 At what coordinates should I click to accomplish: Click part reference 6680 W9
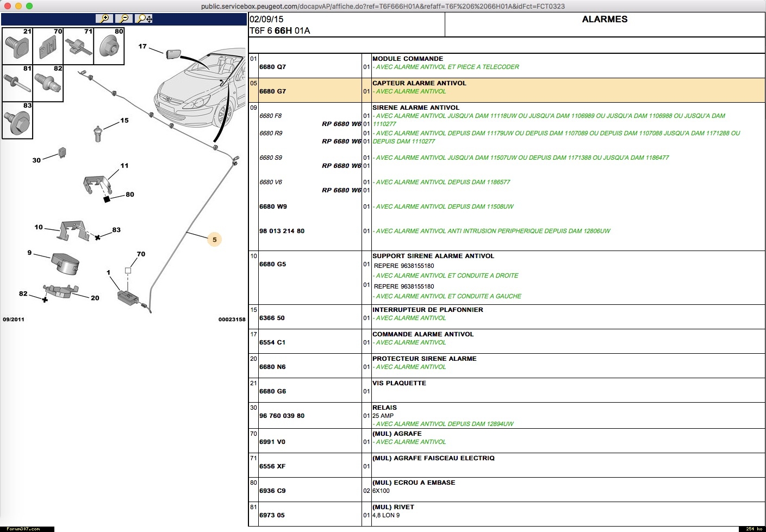coord(273,206)
